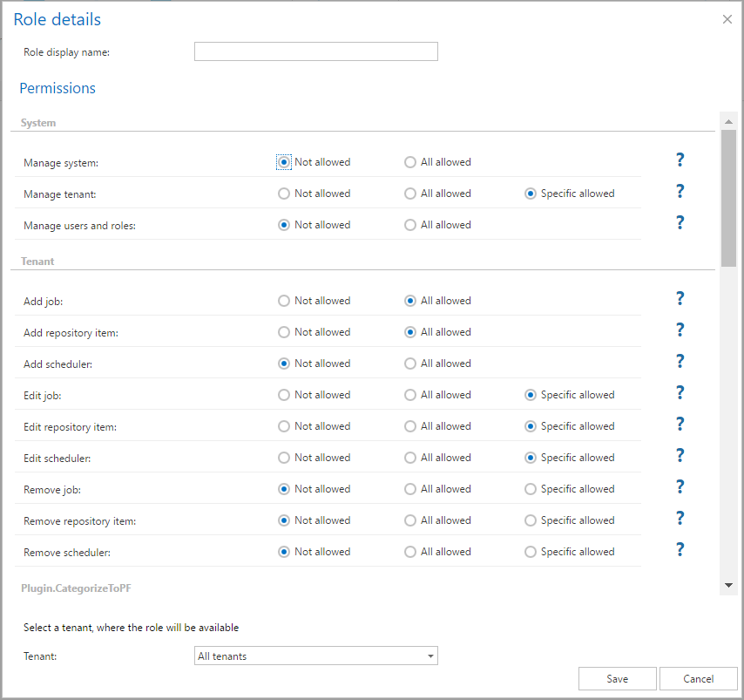Click scroll up arrow of permissions list
This screenshot has height=700, width=744.
tap(727, 120)
